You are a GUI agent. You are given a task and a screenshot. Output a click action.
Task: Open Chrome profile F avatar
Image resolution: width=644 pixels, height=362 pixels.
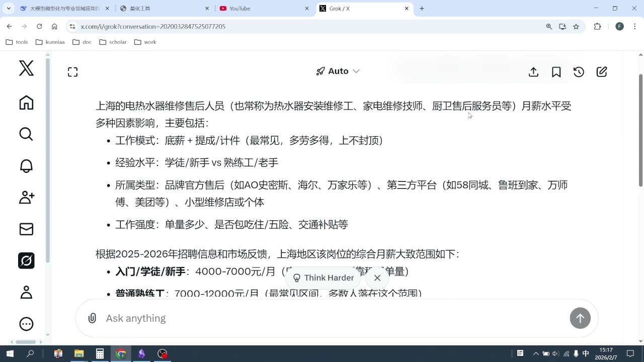point(619,27)
